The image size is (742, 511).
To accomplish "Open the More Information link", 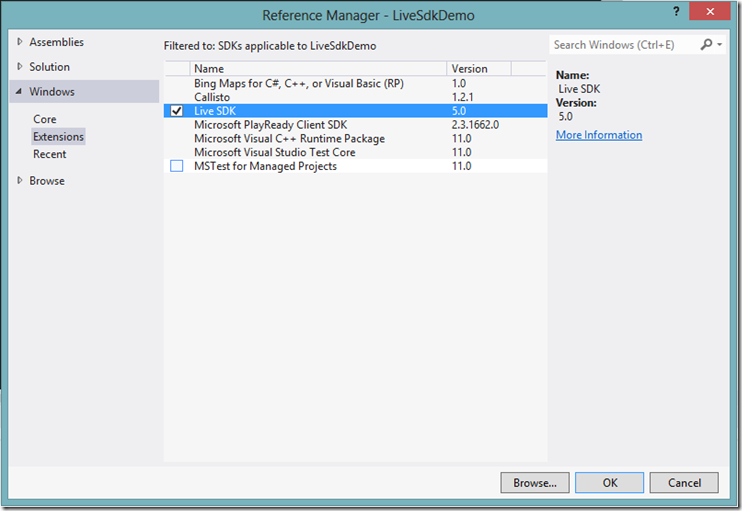I will [x=599, y=135].
